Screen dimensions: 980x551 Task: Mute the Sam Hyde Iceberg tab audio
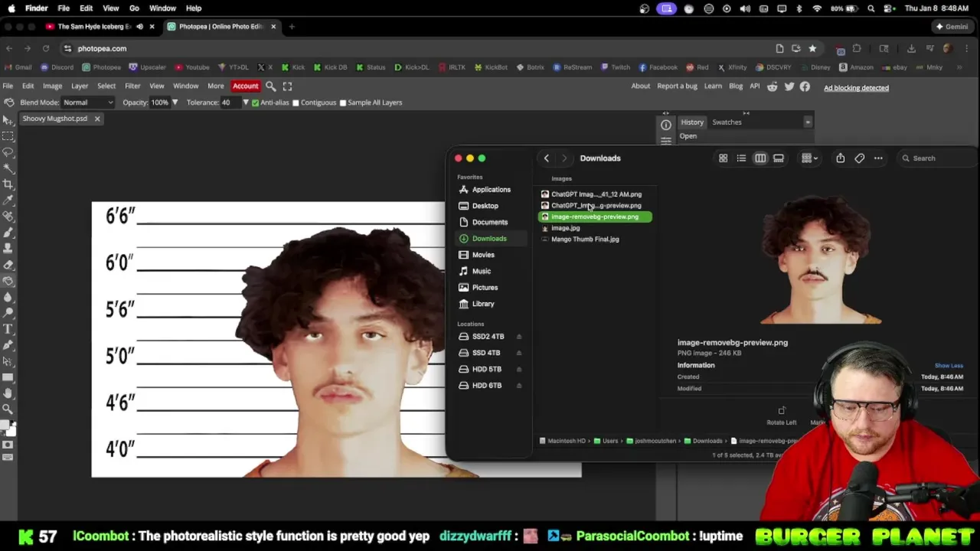[x=139, y=27]
